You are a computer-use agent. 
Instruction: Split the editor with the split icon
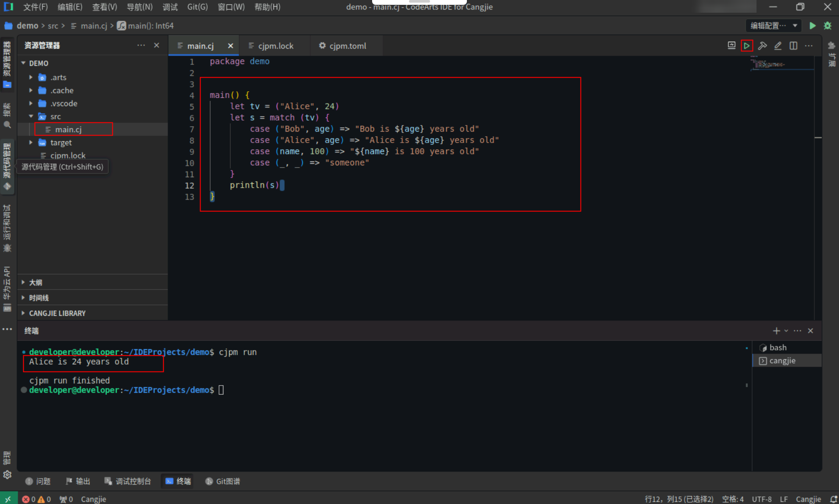tap(793, 46)
